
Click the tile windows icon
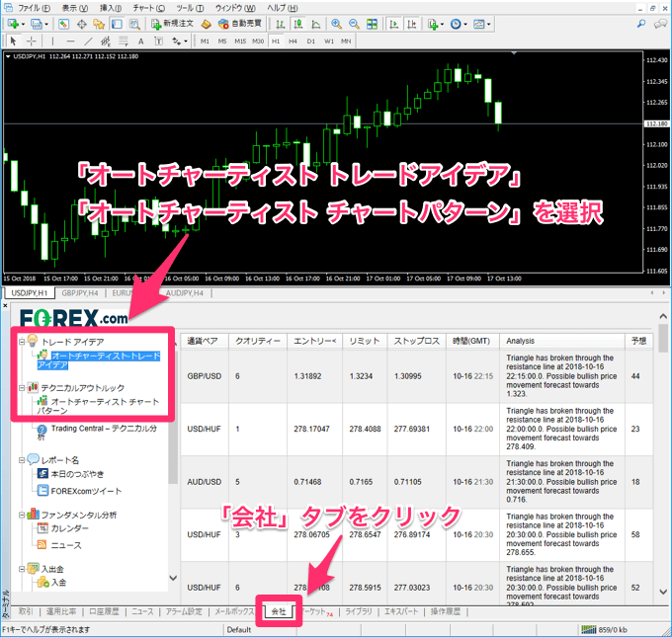click(x=372, y=24)
